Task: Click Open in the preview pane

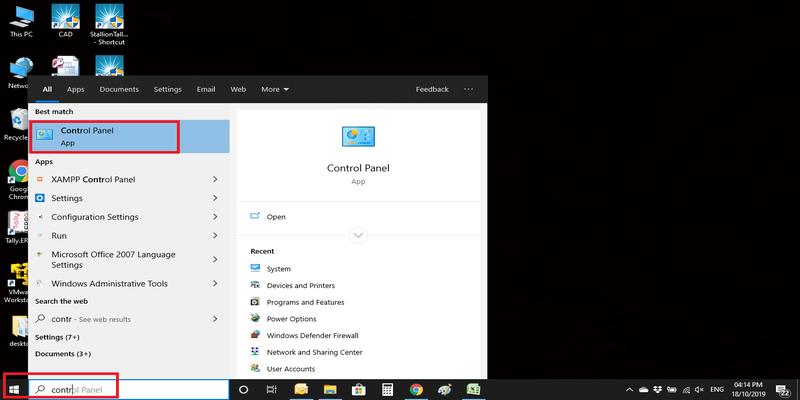Action: [x=276, y=216]
